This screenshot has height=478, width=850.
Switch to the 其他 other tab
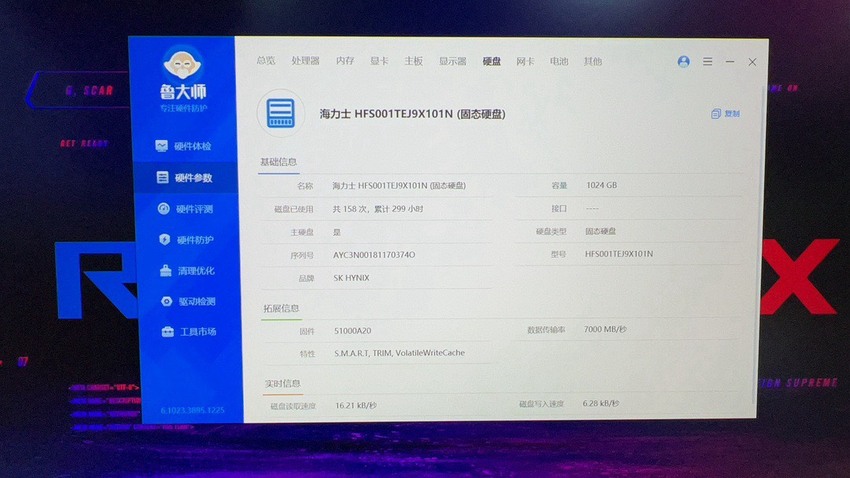(593, 61)
